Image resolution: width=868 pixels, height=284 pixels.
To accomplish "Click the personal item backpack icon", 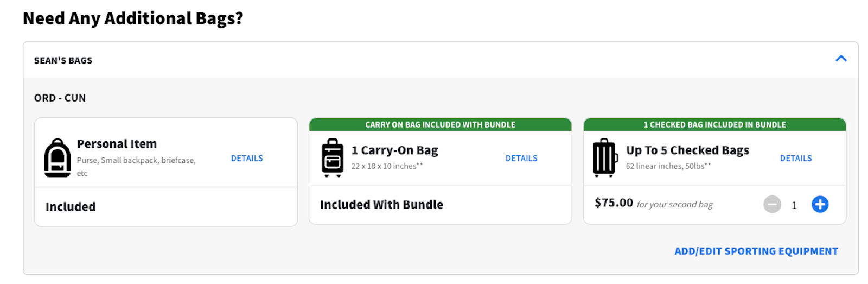I will 58,158.
